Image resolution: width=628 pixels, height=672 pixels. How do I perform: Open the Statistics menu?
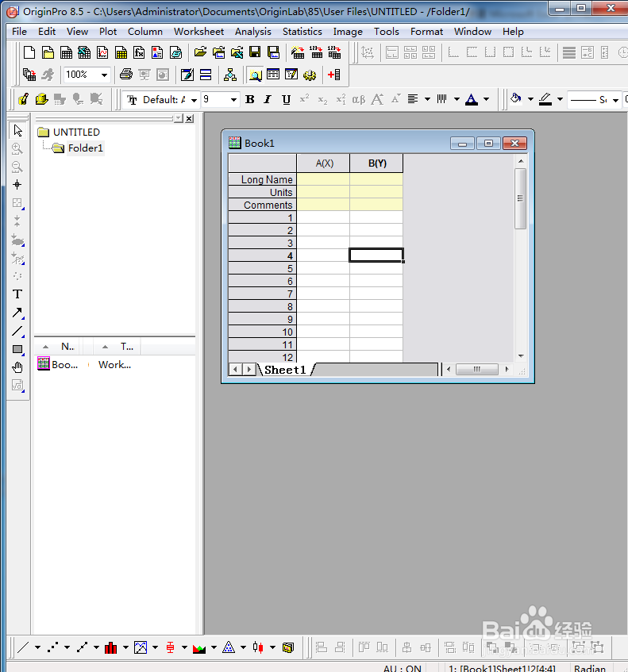[302, 32]
